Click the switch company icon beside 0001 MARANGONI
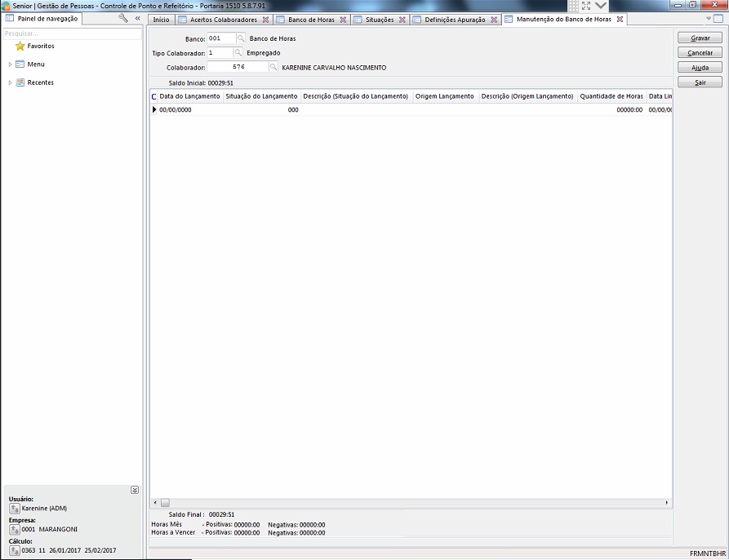Viewport: 729px width, 560px height. click(15, 529)
